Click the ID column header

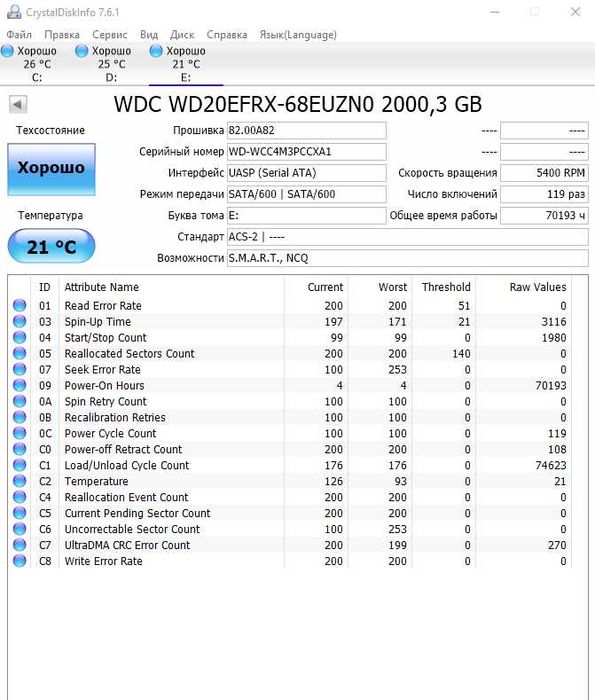click(x=45, y=287)
